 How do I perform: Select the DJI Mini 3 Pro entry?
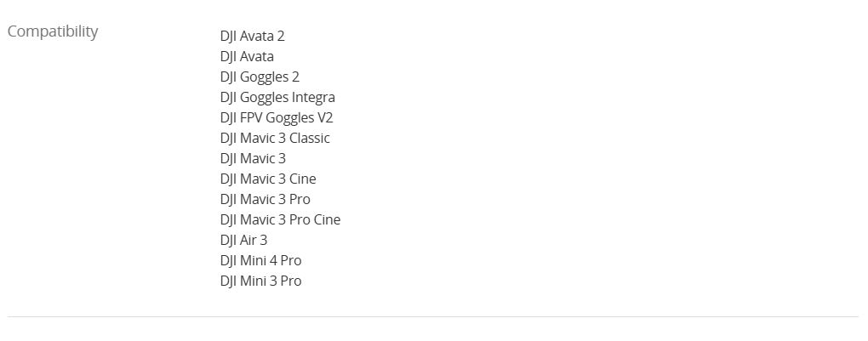coord(260,281)
